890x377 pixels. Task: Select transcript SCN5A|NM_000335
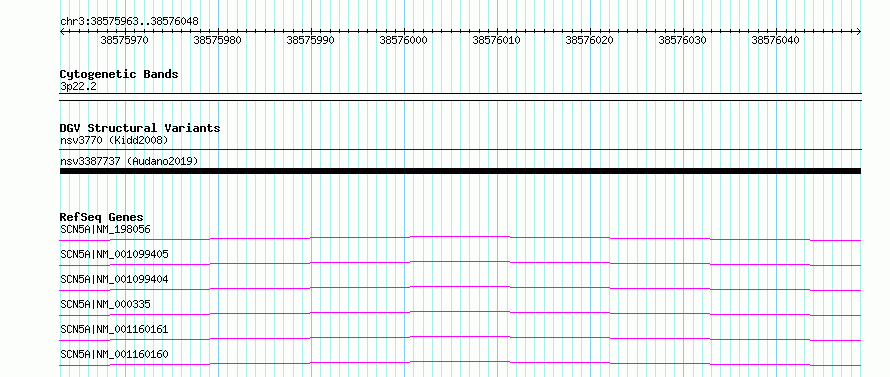pos(105,304)
